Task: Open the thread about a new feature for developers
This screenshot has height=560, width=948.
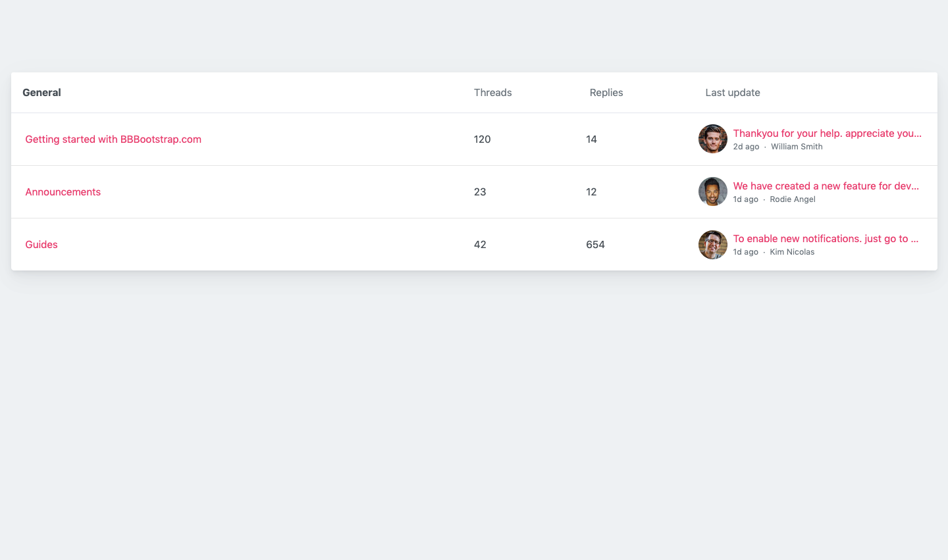Action: [826, 186]
